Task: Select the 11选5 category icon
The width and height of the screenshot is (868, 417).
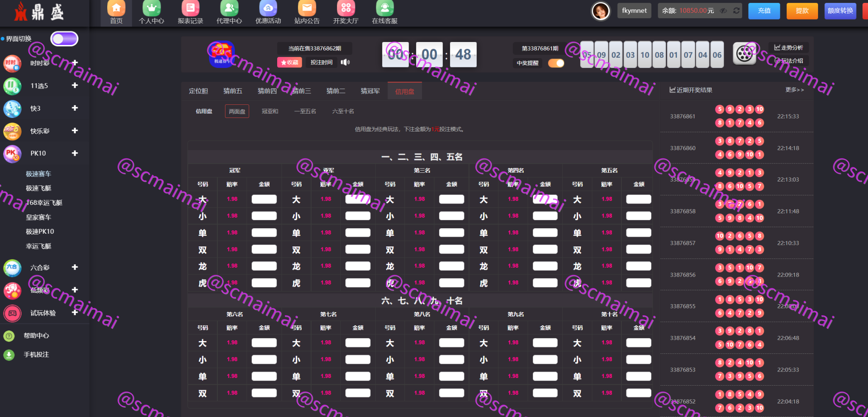Action: point(12,86)
